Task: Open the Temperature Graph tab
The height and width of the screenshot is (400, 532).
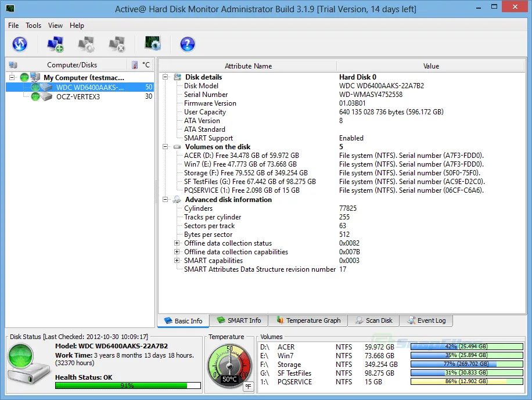Action: [308, 320]
